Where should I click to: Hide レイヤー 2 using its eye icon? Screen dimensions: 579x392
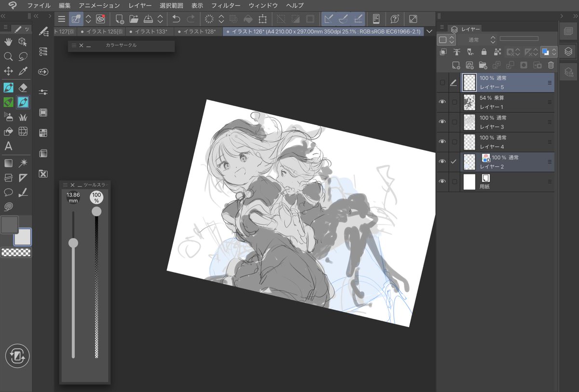click(442, 162)
